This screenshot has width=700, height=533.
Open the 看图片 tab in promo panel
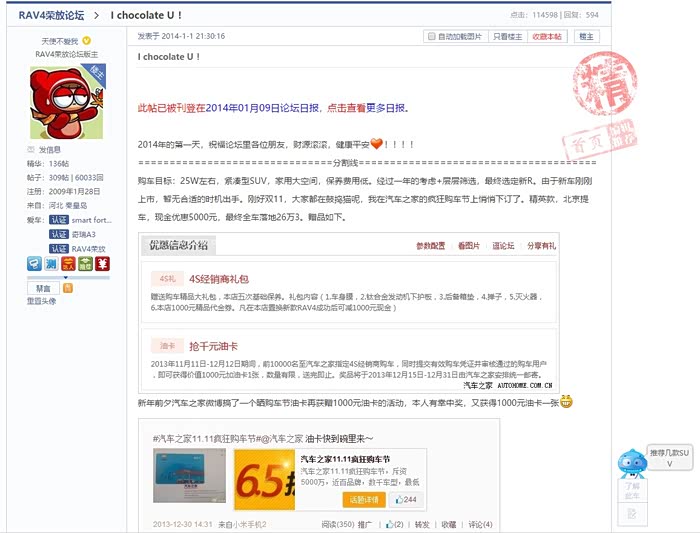[469, 245]
